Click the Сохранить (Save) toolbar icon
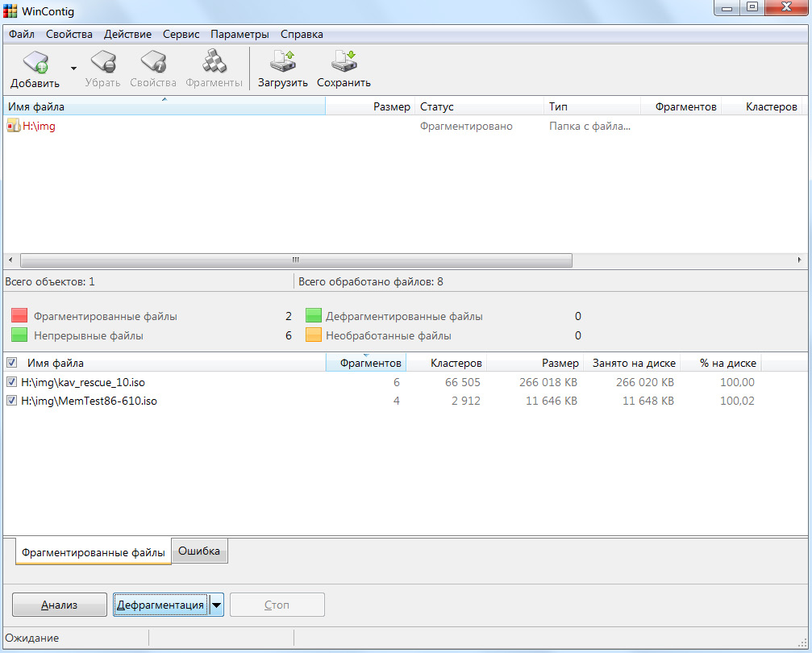 pos(344,63)
